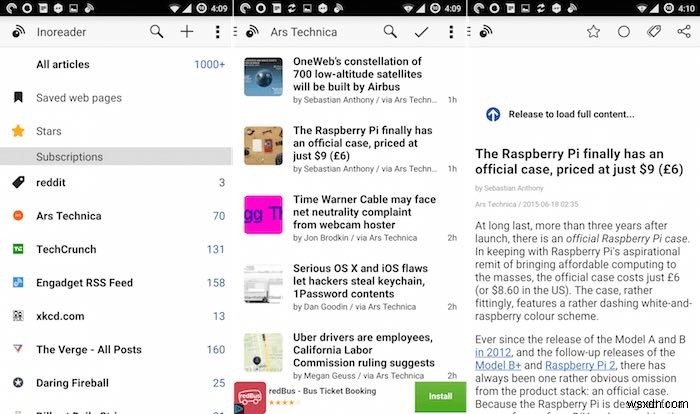Follow the 'Raspberry Pi 2' link in the article

[580, 365]
